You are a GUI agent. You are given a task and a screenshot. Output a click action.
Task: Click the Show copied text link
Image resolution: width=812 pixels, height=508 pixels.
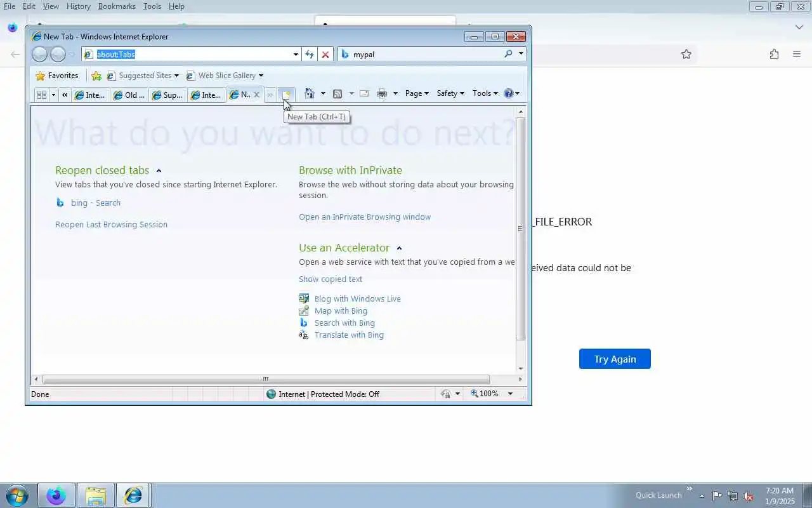click(x=331, y=279)
